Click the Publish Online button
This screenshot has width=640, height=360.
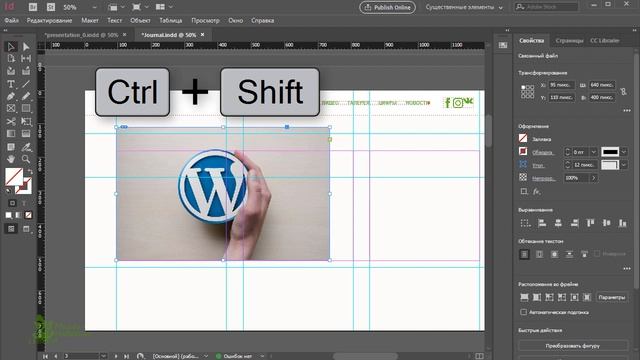(x=387, y=7)
